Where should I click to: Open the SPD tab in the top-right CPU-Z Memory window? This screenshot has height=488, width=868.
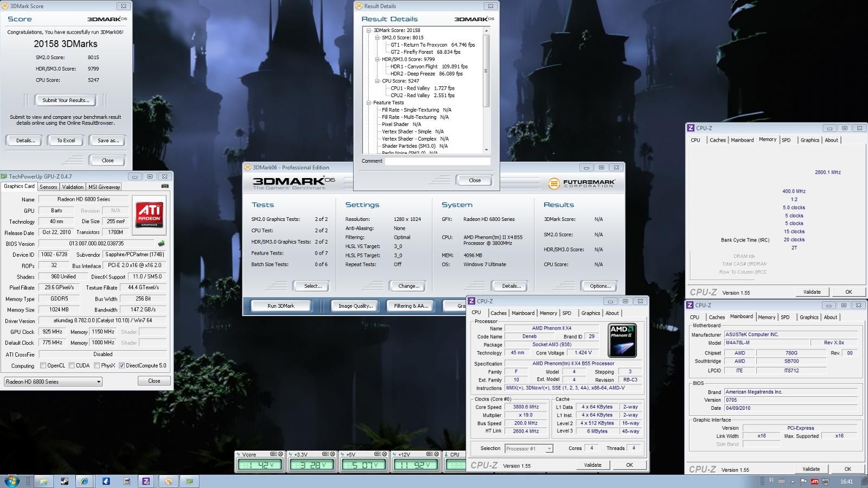click(786, 140)
